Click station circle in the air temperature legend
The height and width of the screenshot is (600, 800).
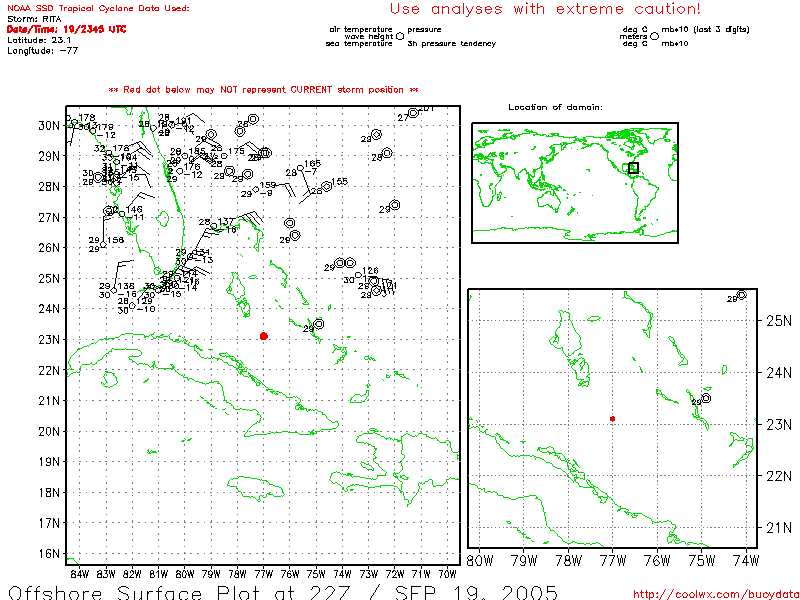point(400,37)
